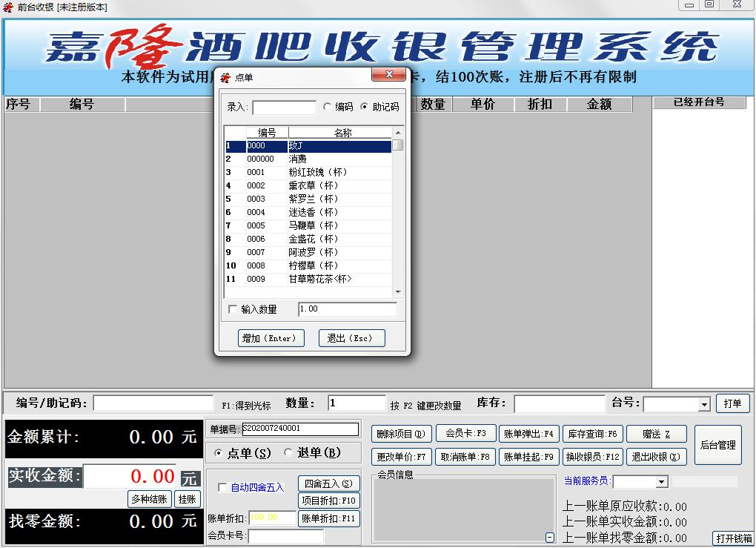Click the 录入 search input field
Viewport: 756px width, 548px height.
(284, 108)
